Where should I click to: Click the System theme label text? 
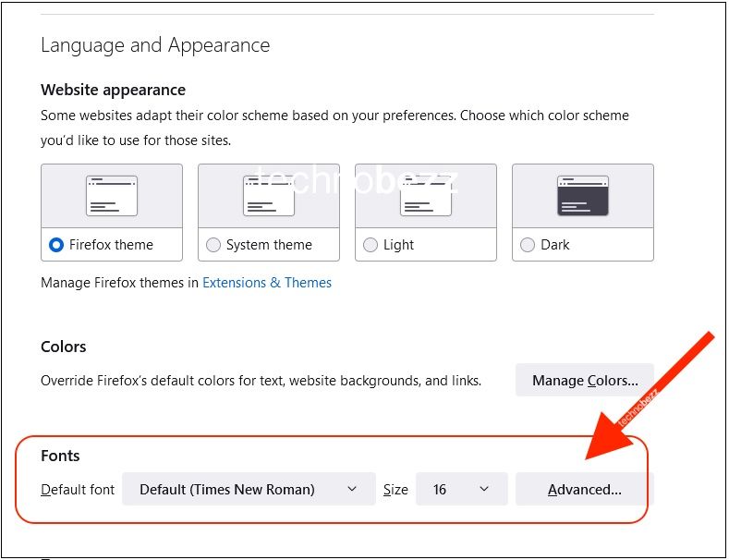269,245
